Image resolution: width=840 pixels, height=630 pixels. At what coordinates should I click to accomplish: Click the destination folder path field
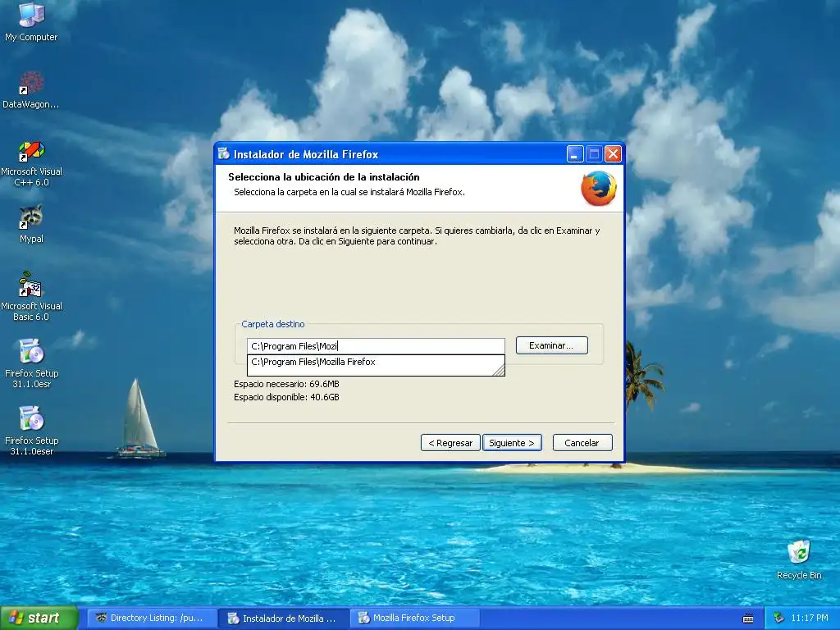tap(376, 346)
